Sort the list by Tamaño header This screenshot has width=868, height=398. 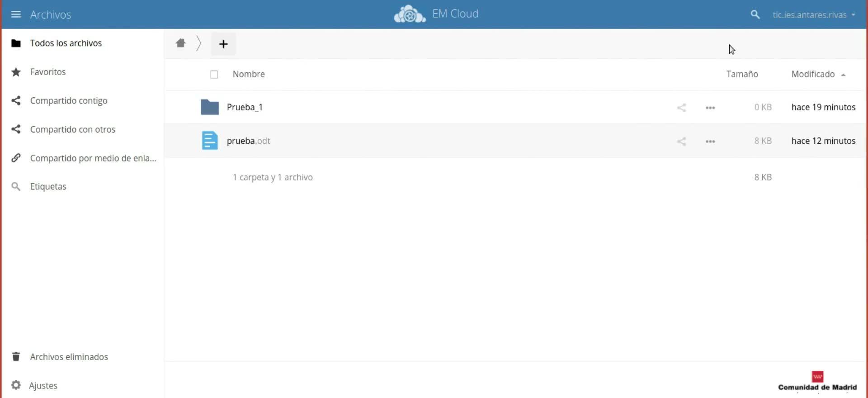[742, 74]
